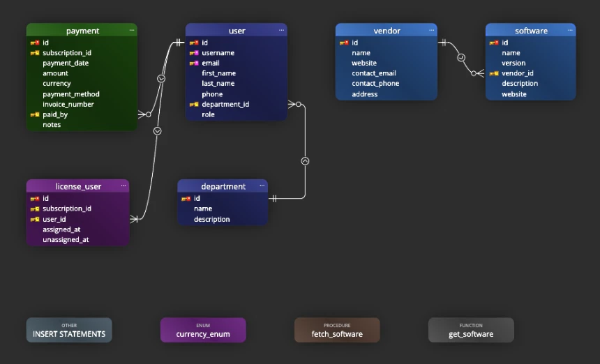Viewport: 600px width, 364px height.
Task: Open the vendor table options menu (three dots)
Action: tap(431, 30)
